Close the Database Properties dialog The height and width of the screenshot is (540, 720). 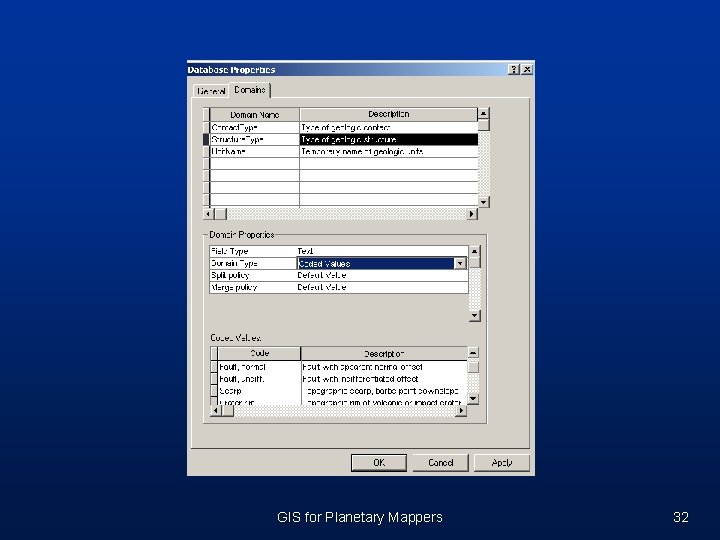pos(527,69)
